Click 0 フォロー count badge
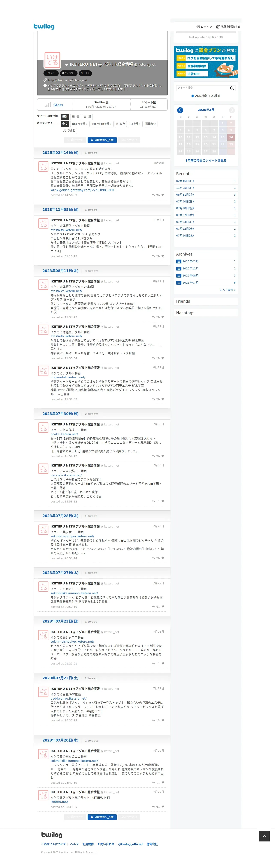Viewport: 275px width, 868px height. click(x=51, y=73)
